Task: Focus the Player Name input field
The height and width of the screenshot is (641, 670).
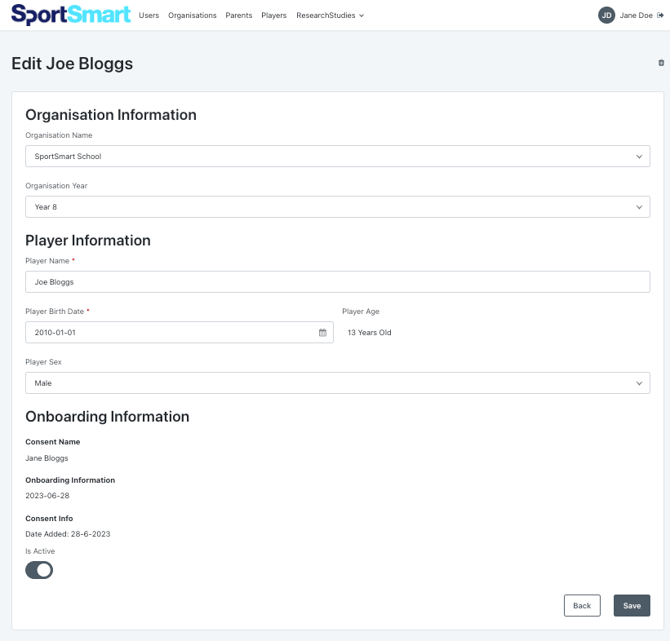Action: pos(338,282)
